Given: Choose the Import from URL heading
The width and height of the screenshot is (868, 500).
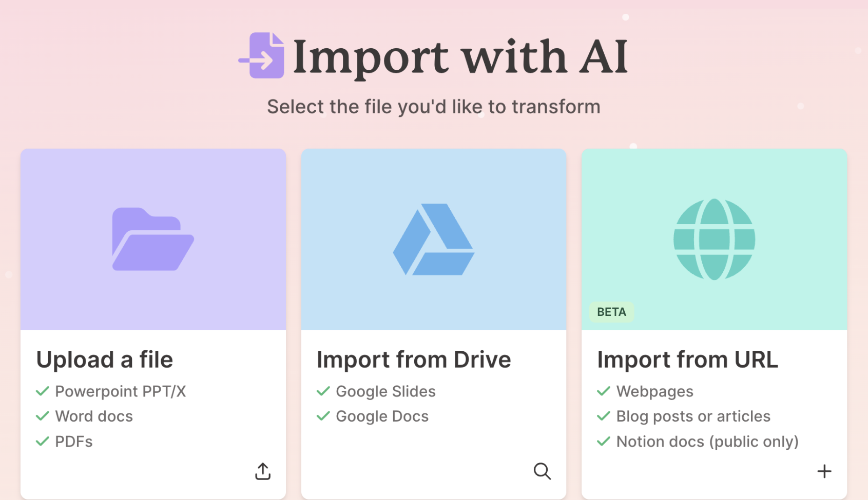Looking at the screenshot, I should (x=687, y=359).
